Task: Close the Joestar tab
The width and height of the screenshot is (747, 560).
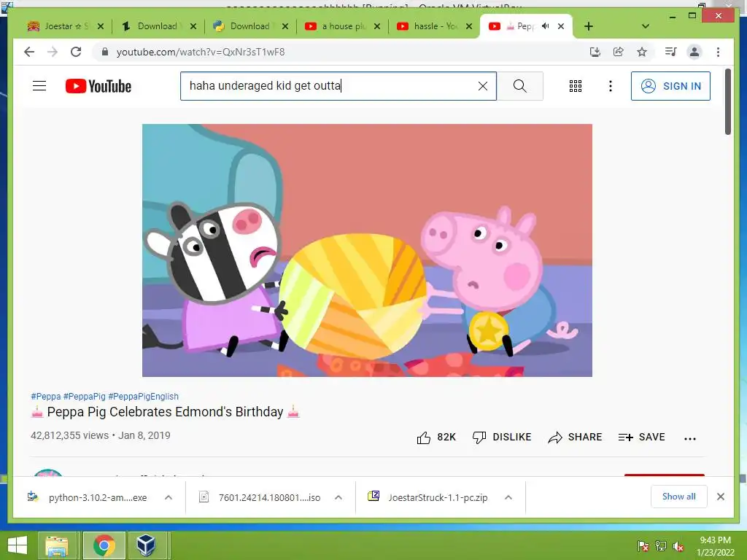Action: pyautogui.click(x=101, y=26)
